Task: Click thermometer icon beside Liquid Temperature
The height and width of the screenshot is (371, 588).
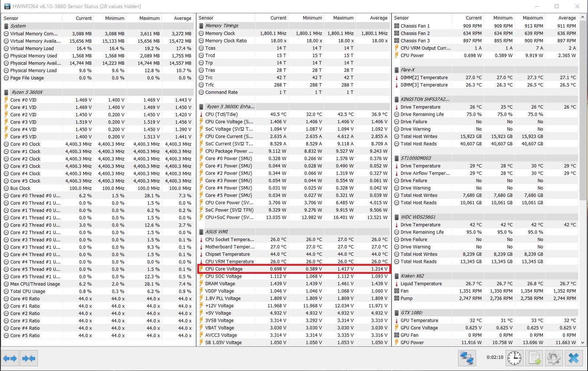Action: [x=397, y=284]
